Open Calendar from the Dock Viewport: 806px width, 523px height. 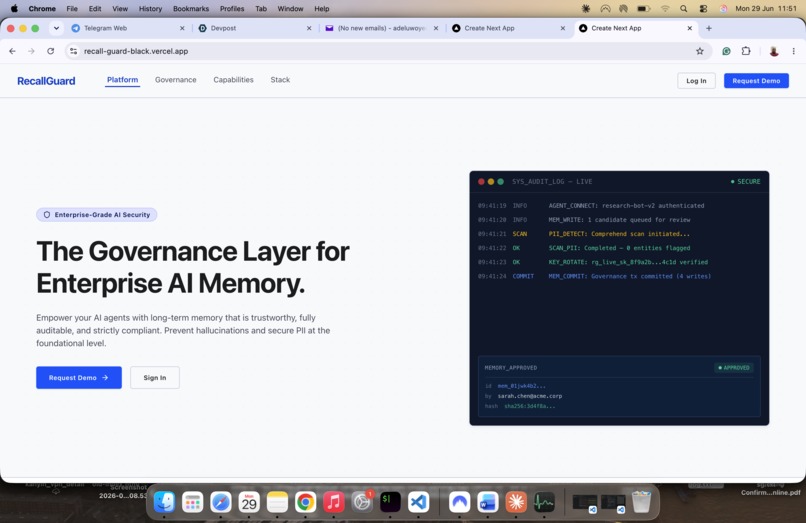point(249,502)
